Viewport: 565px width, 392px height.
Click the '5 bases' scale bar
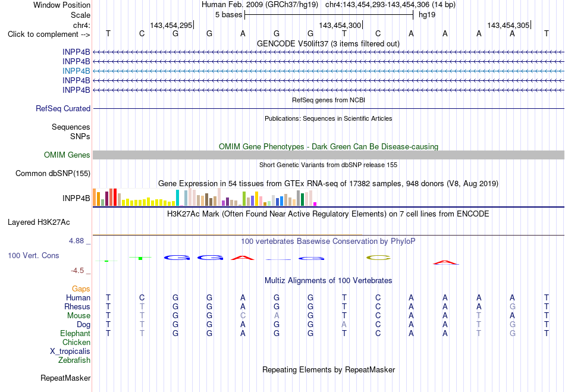click(x=329, y=15)
